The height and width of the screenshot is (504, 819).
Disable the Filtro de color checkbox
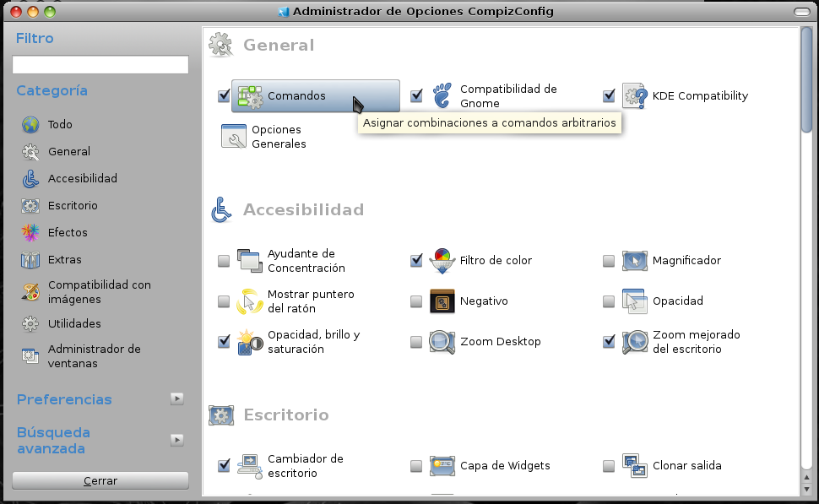click(416, 261)
